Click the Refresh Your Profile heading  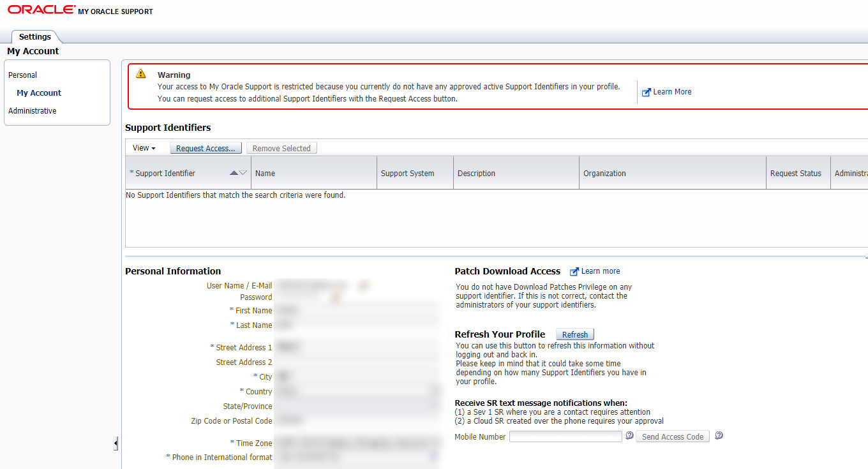pyautogui.click(x=500, y=334)
